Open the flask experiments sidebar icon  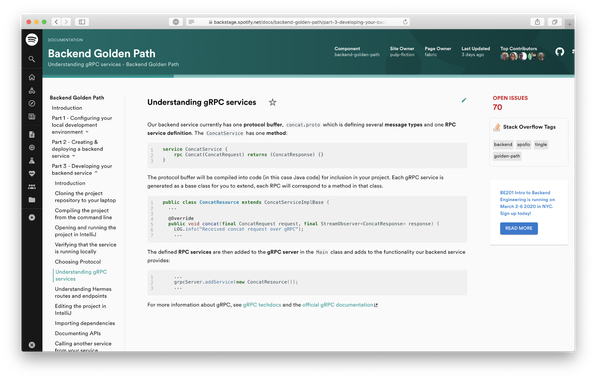[32, 160]
